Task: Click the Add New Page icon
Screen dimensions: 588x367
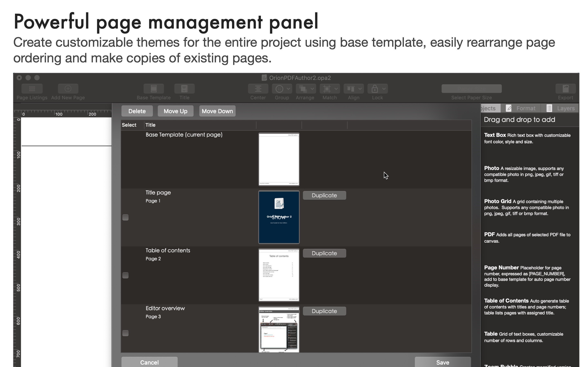Action: (x=68, y=89)
